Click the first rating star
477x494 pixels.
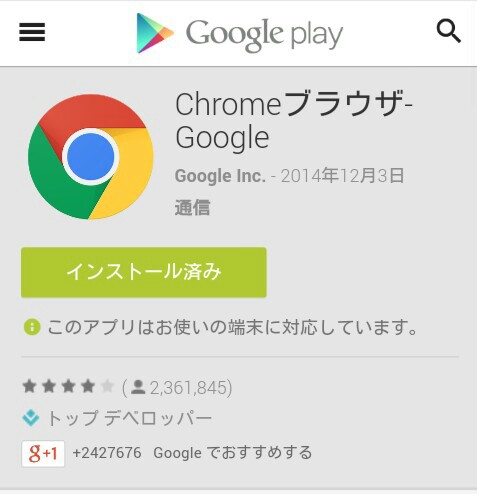pyautogui.click(x=29, y=386)
